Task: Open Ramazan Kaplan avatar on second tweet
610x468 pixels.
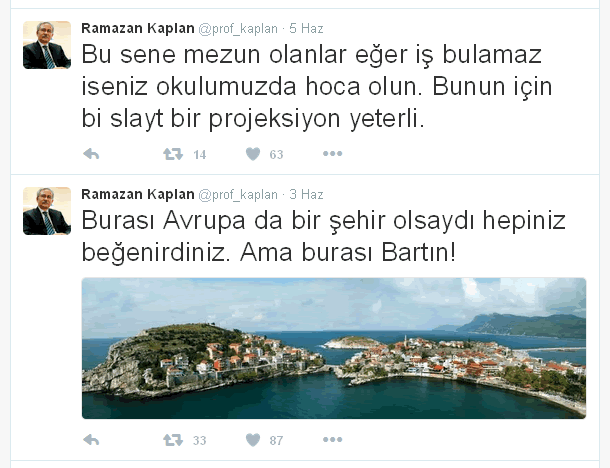Action: coord(47,211)
